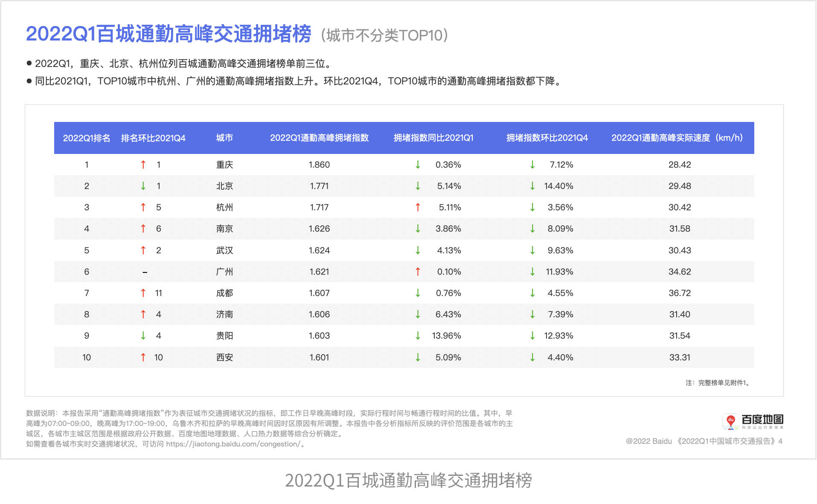Screen dimensions: 817x504
Task: Click the green down arrow in Guiyang's rank-change cell
Action: tap(143, 336)
